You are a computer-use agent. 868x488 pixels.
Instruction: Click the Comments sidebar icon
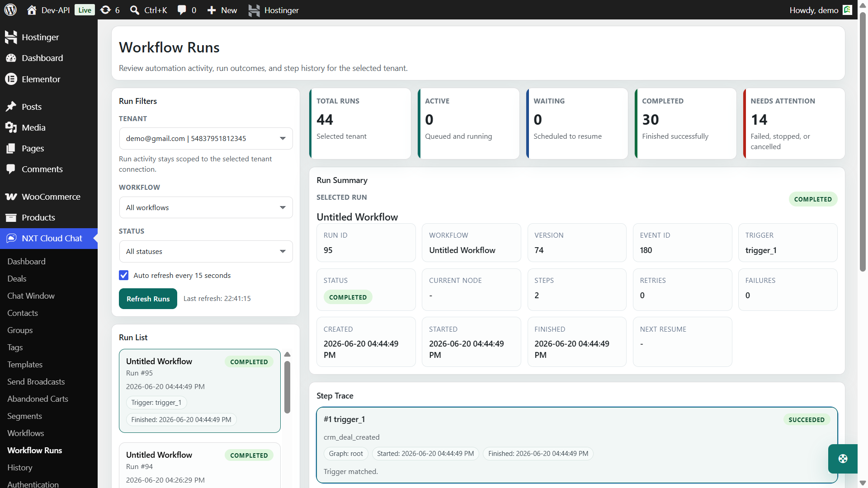coord(11,169)
